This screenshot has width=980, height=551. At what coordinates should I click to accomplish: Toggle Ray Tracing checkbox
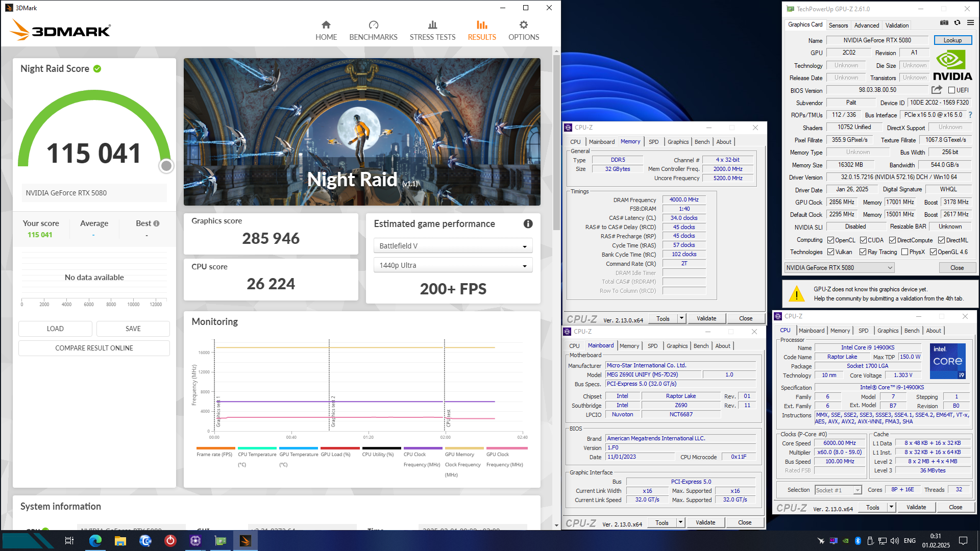[x=863, y=252]
